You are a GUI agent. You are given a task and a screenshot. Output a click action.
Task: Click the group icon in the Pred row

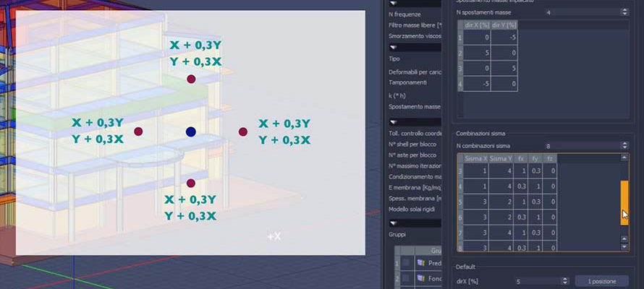point(420,263)
